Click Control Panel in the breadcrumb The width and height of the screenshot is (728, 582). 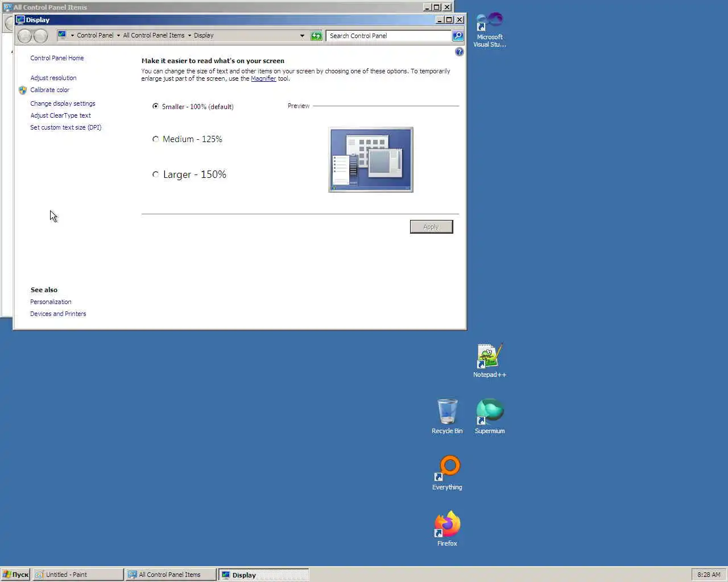click(95, 35)
